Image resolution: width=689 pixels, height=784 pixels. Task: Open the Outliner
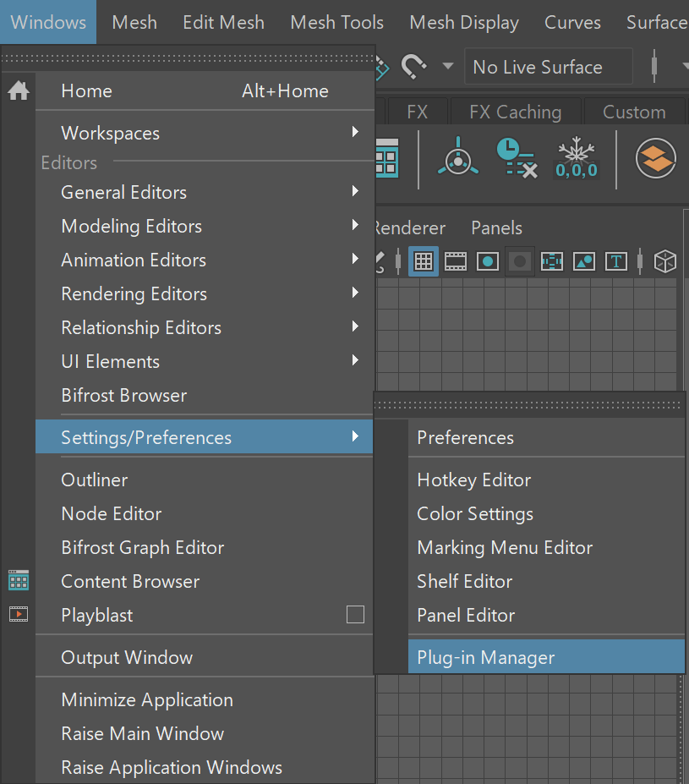(205, 480)
